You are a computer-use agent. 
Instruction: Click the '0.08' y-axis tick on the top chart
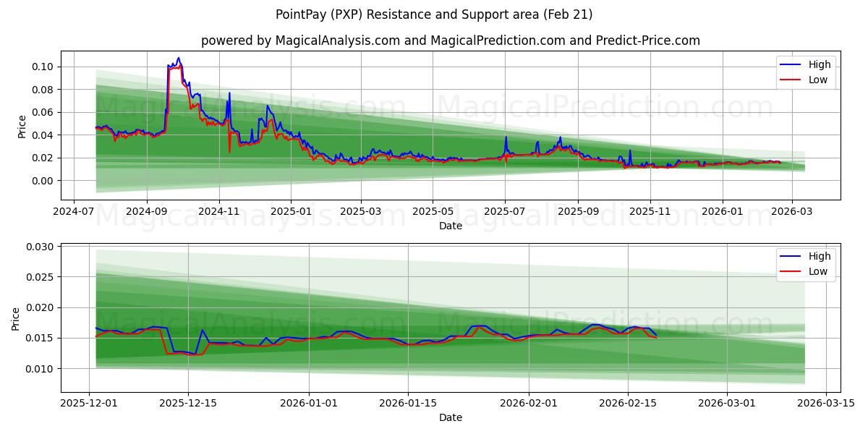44,90
